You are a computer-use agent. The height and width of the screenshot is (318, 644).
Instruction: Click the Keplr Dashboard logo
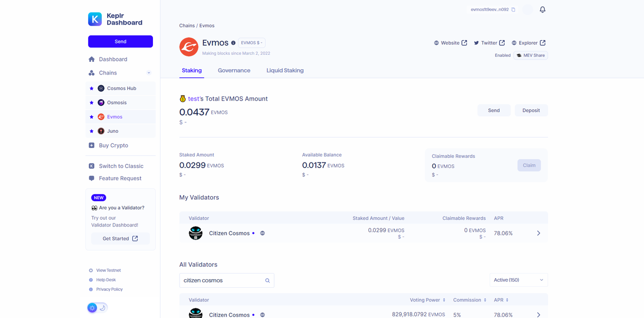[115, 19]
